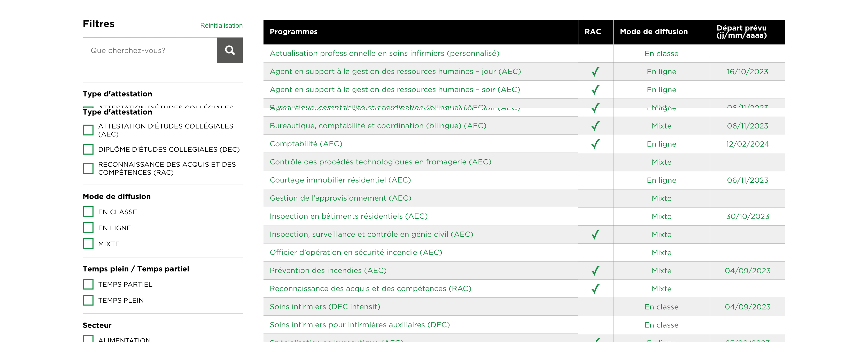Open Agent en support ressources humaines – jour
This screenshot has width=868, height=342.
coord(395,72)
